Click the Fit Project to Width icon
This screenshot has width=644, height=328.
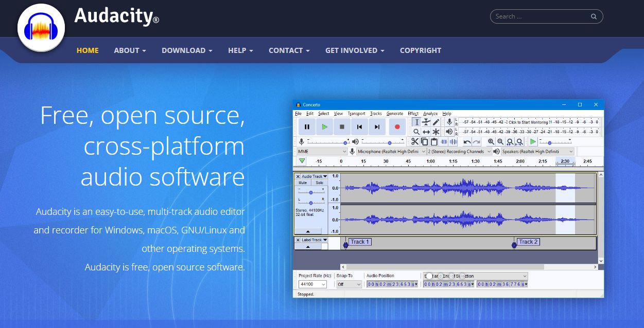(519, 141)
